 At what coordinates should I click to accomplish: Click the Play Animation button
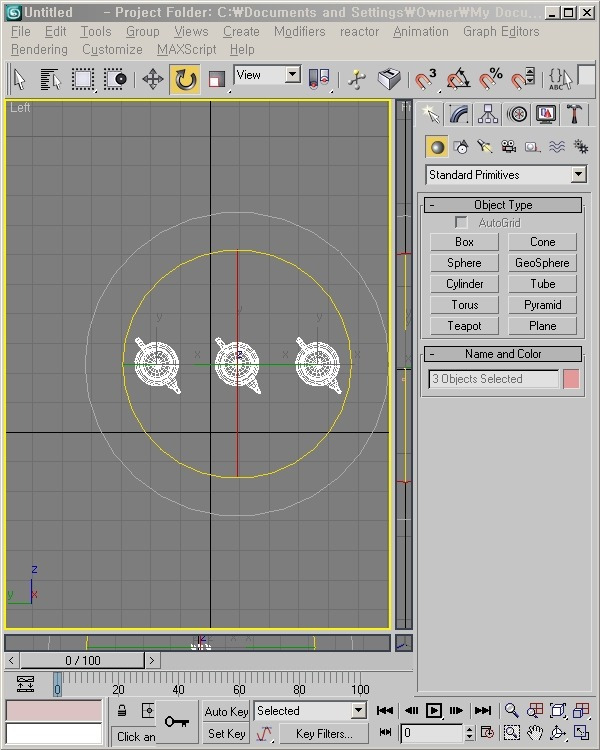click(x=434, y=711)
